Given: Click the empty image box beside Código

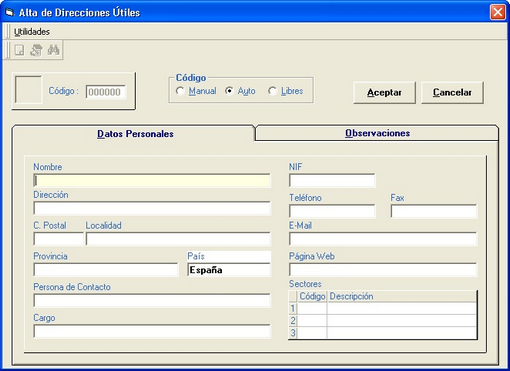Looking at the screenshot, I should (28, 90).
